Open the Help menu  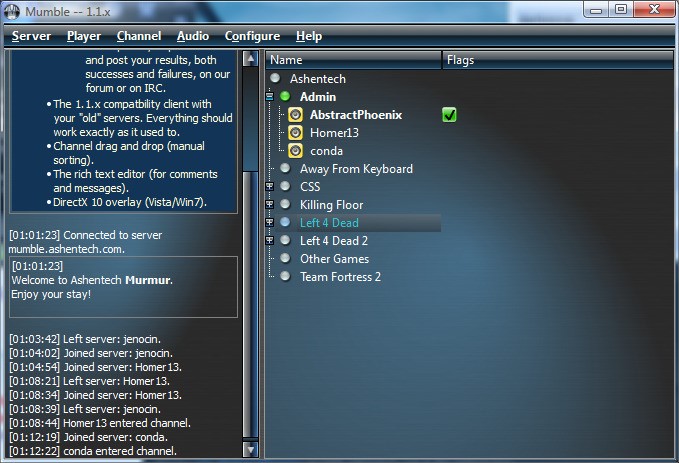(x=309, y=36)
